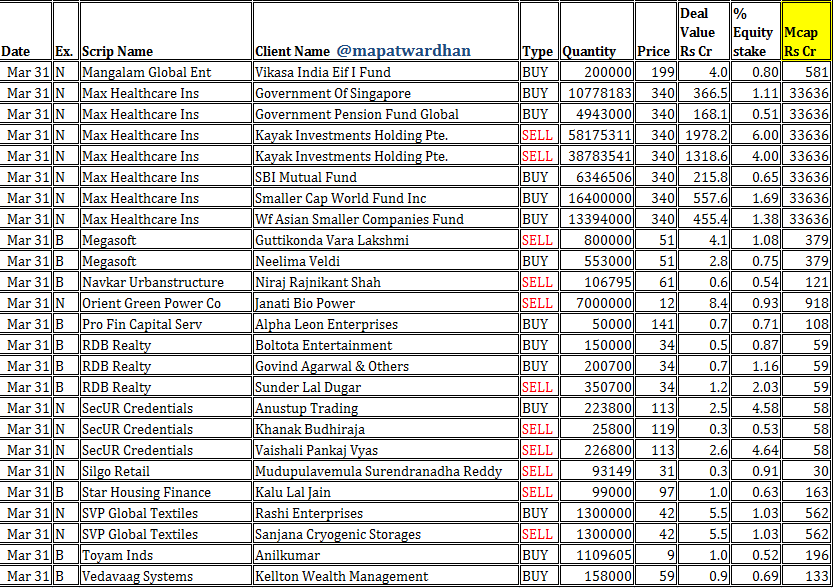Click Rashi Enterprises client cell
Viewport: 833px width, 588px height.
(386, 513)
